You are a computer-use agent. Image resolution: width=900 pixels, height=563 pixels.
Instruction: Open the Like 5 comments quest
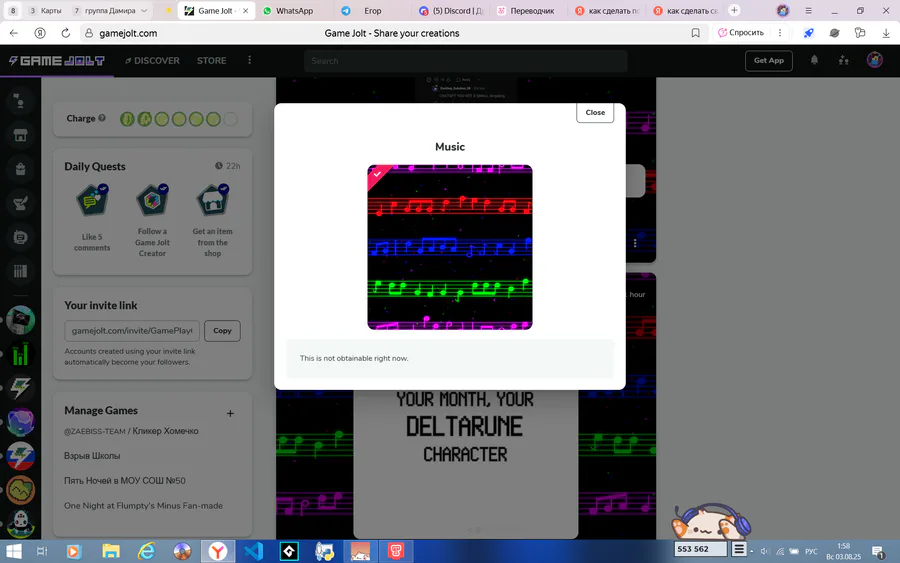[x=92, y=218]
